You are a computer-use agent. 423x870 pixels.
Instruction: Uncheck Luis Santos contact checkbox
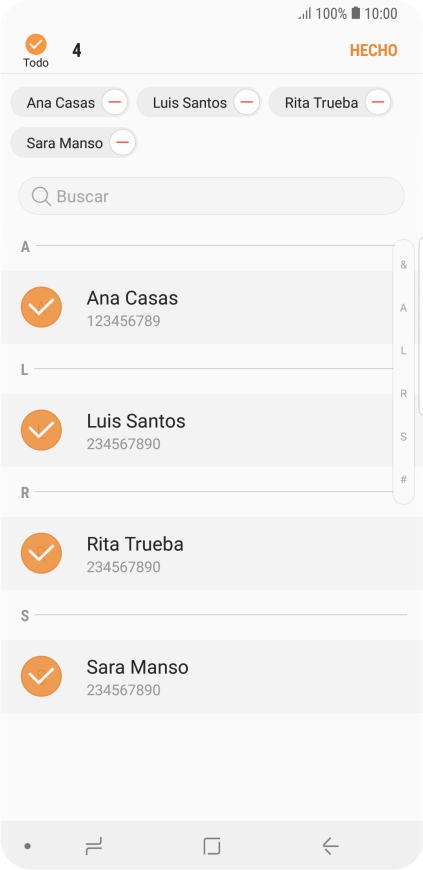[41, 430]
